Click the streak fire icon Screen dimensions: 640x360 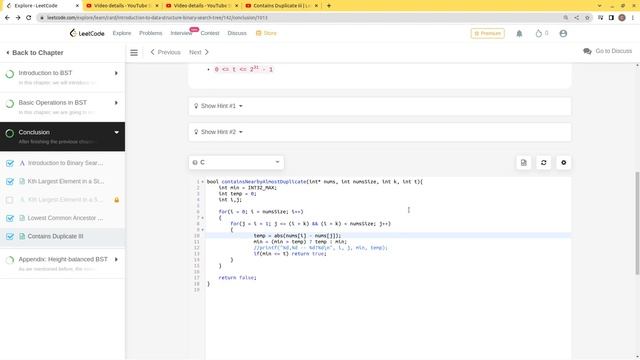538,33
